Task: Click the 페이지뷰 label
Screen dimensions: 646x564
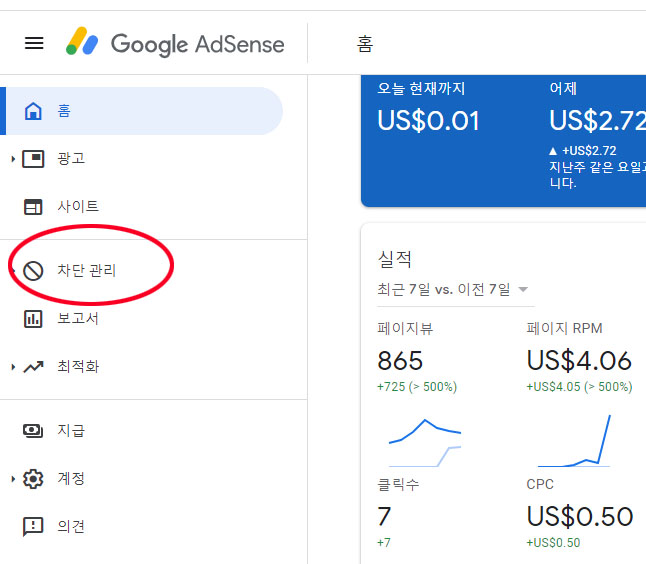Action: (x=405, y=328)
